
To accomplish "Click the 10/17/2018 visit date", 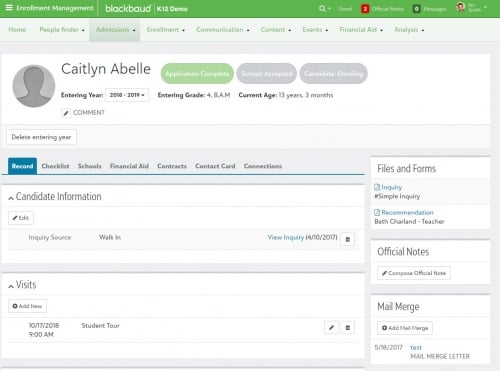I will tap(44, 326).
